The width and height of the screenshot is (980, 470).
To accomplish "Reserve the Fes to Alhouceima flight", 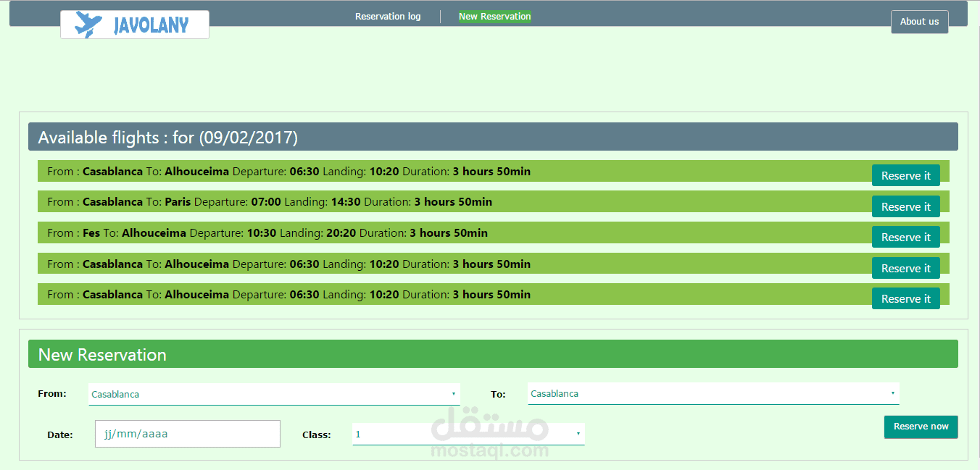I will pyautogui.click(x=905, y=237).
